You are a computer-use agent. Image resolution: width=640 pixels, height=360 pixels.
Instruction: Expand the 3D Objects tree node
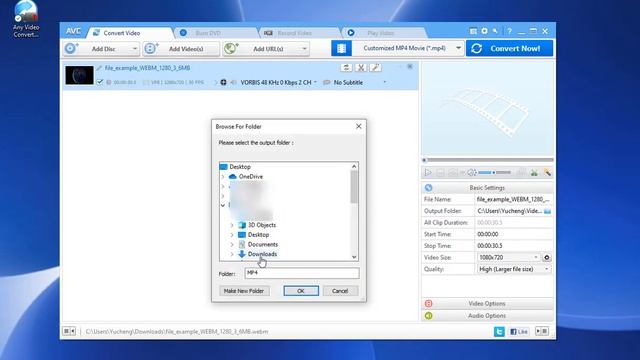pos(232,225)
